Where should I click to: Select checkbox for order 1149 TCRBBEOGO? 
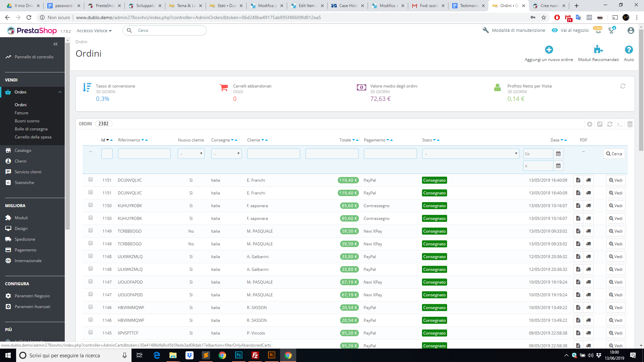91,231
